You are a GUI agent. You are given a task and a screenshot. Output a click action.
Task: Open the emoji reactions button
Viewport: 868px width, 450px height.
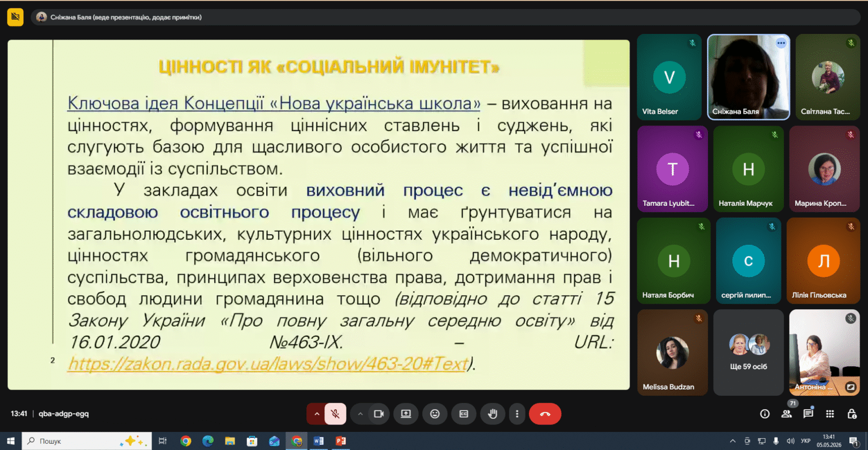(x=435, y=414)
